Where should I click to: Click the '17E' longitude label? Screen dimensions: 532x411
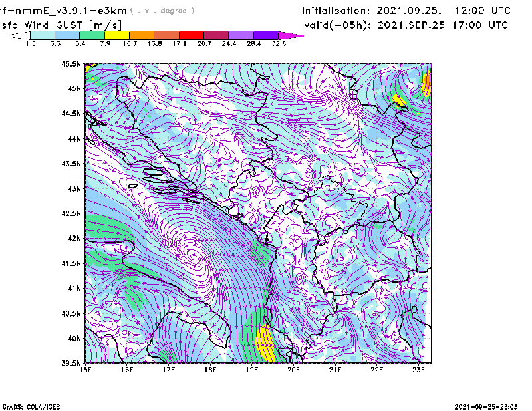pyautogui.click(x=169, y=370)
